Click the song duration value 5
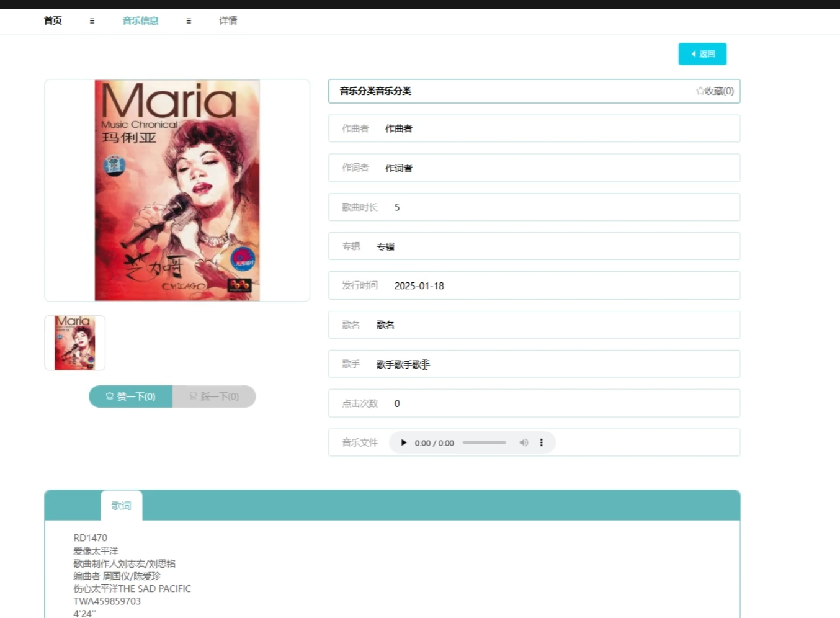This screenshot has width=840, height=618. tap(397, 207)
